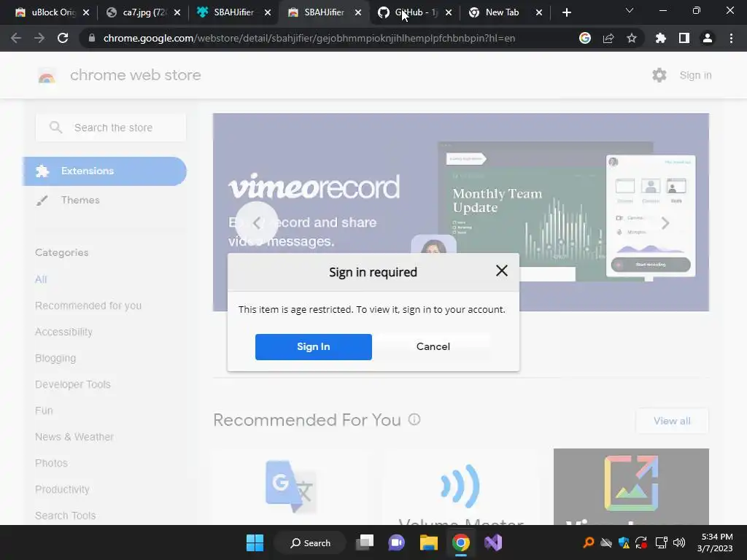This screenshot has height=560, width=747.
Task: Choose Recommended for you category
Action: click(x=88, y=306)
